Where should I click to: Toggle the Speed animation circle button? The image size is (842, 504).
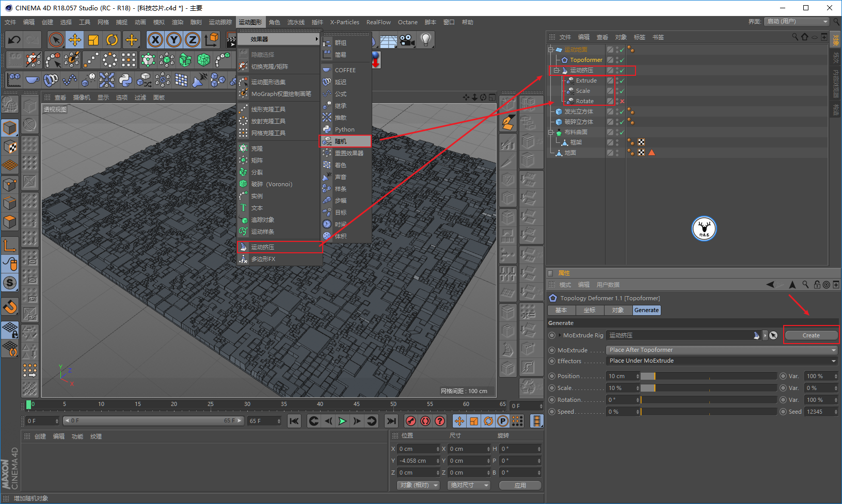click(x=552, y=412)
